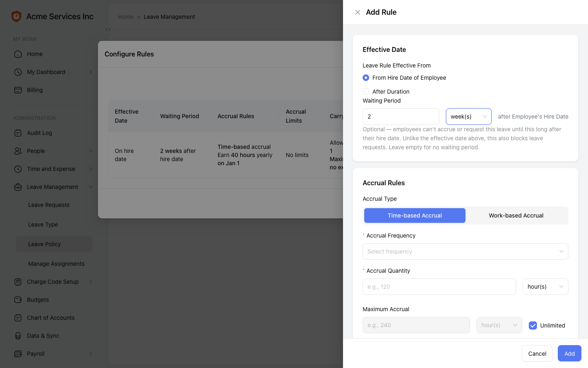The width and height of the screenshot is (588, 368).
Task: Select From Hire Date of Employee radio
Action: click(x=366, y=78)
